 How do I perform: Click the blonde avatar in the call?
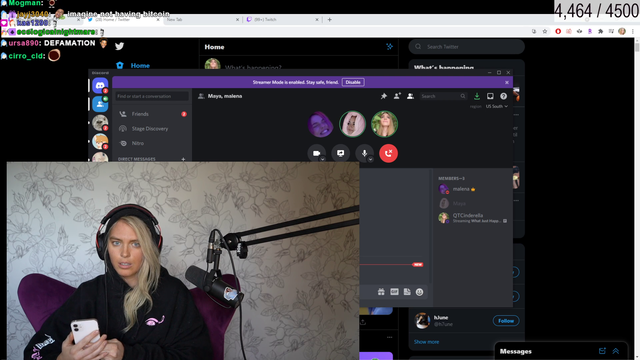[x=384, y=124]
